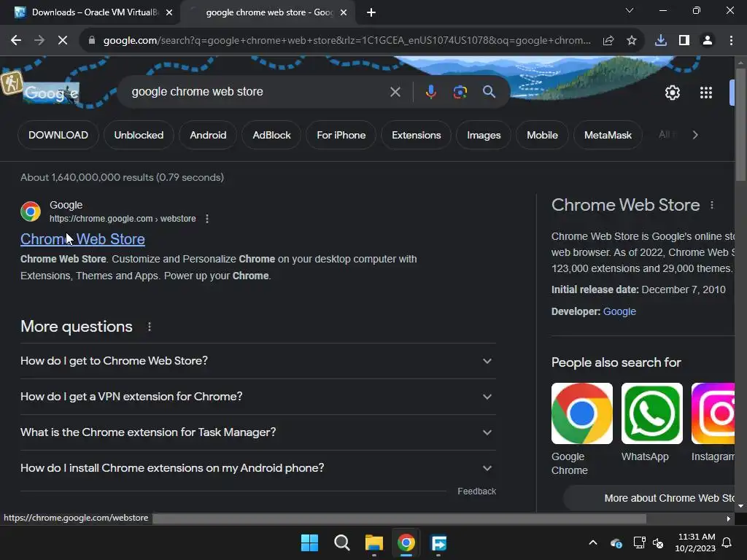Click the forward navigation arrow
The width and height of the screenshot is (747, 560).
point(39,41)
